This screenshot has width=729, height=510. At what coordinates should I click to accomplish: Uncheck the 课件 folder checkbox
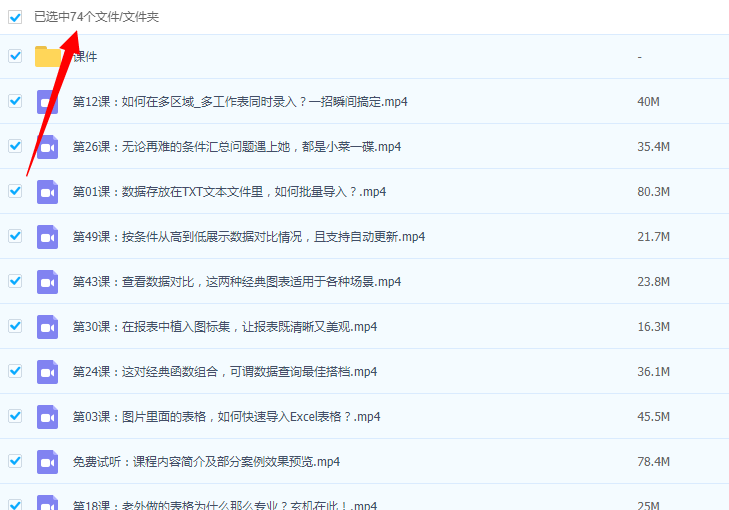click(15, 56)
